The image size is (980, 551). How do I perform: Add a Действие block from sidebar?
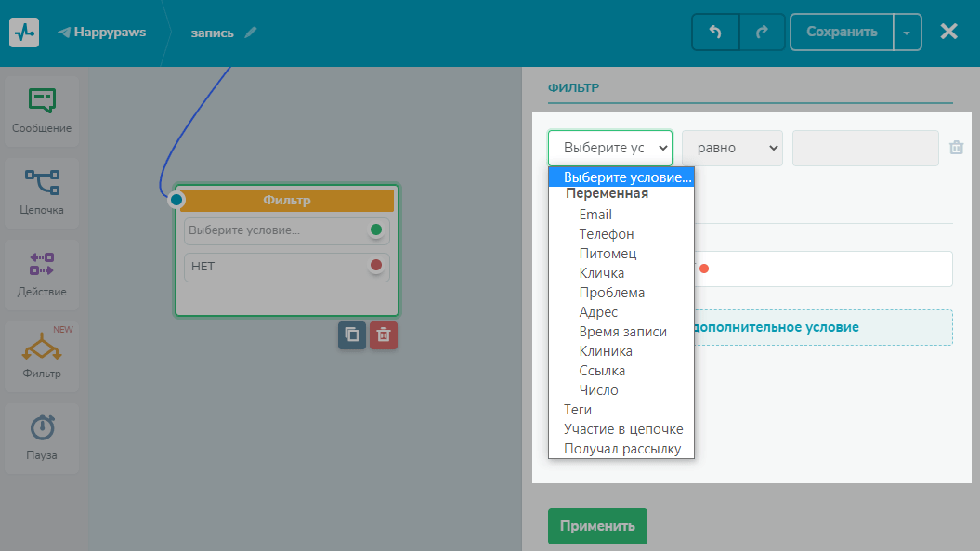(42, 274)
